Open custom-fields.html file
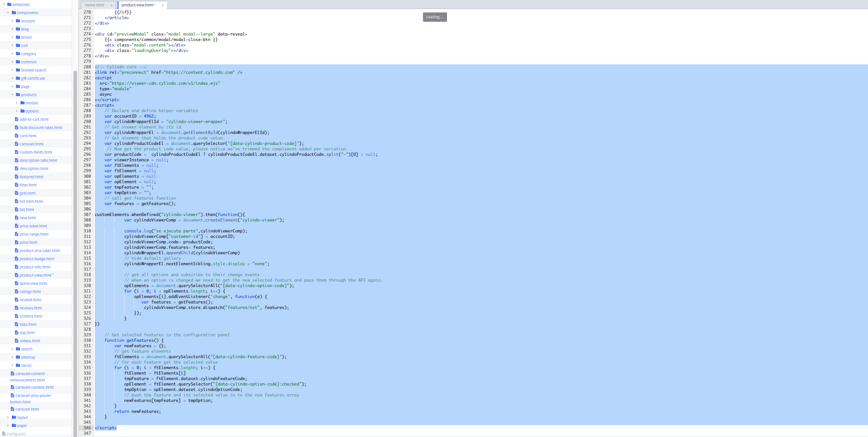Image resolution: width=868 pixels, height=437 pixels. tap(36, 152)
